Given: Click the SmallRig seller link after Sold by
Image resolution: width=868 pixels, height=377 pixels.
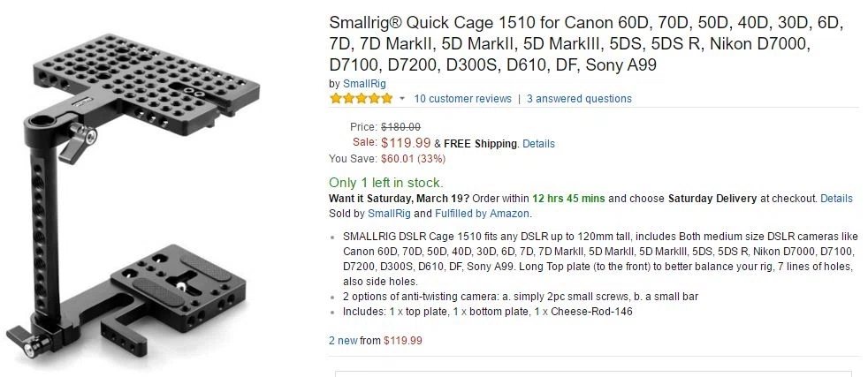Looking at the screenshot, I should (390, 214).
